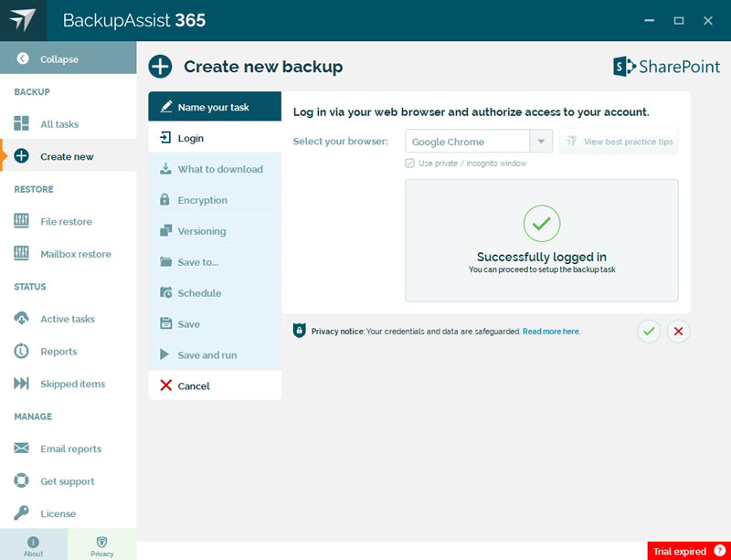Click View best practice tips button
Image resolution: width=731 pixels, height=560 pixels.
(x=619, y=142)
